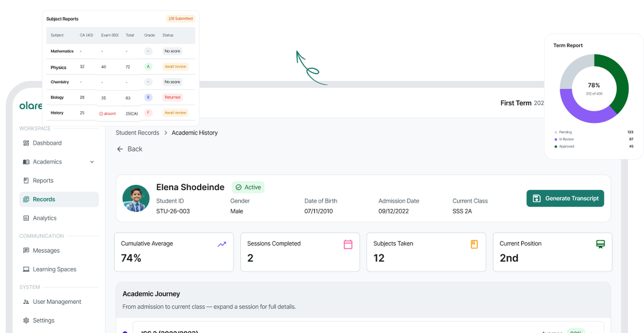The image size is (644, 333).
Task: Click the olare logo
Action: point(31,106)
